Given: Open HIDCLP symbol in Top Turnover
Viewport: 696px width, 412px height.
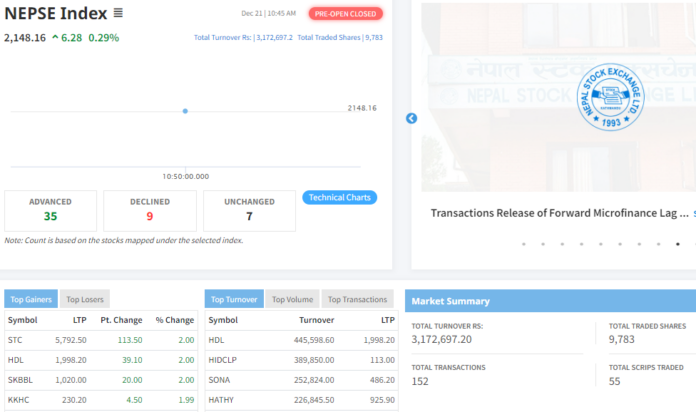Looking at the screenshot, I should [x=224, y=360].
